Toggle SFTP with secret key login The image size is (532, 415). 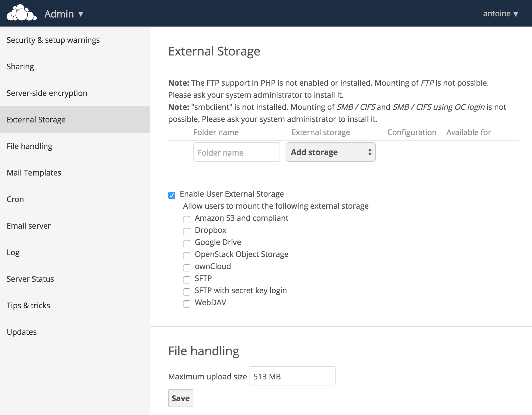point(187,292)
